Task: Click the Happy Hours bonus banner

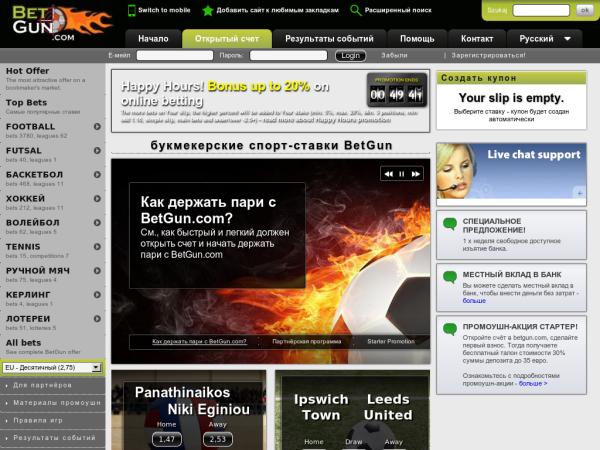Action: pos(271,101)
